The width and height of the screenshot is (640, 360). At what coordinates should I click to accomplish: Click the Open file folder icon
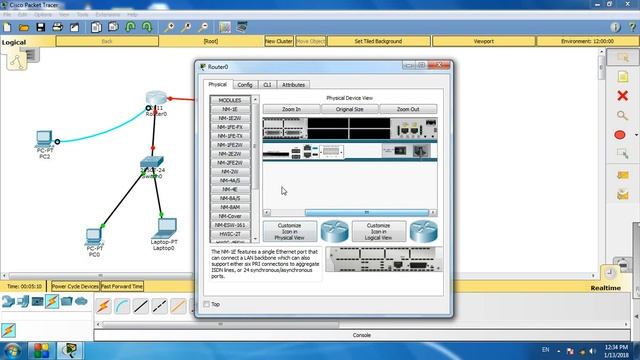coord(24,27)
